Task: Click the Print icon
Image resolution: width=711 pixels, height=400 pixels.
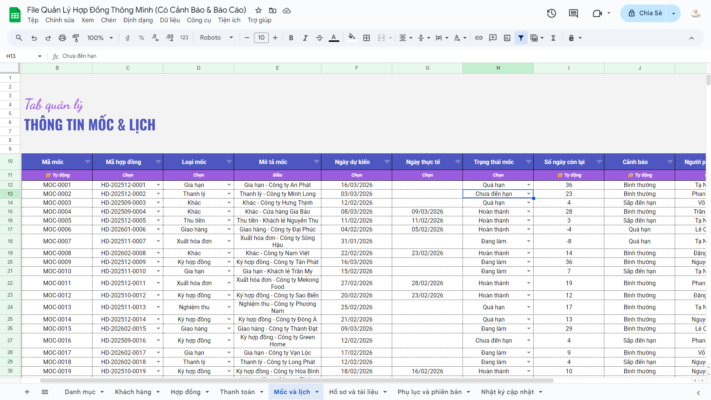Action: [63, 37]
